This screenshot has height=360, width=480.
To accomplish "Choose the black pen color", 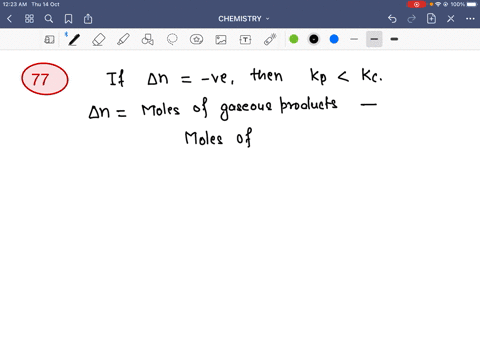I will click(x=314, y=39).
